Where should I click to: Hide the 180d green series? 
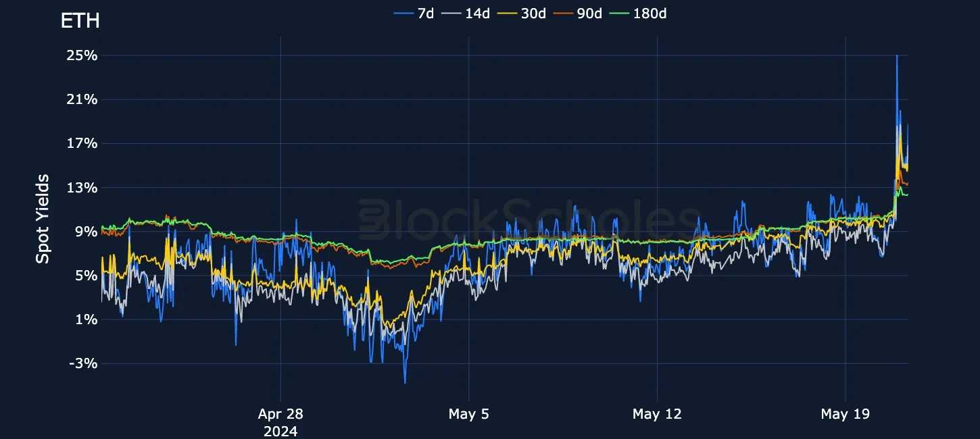637,13
